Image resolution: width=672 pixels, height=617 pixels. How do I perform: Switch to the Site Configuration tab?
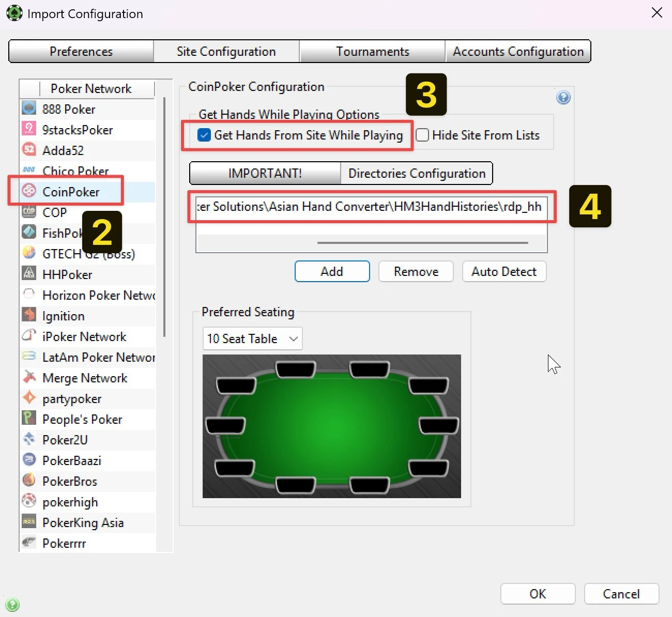pos(226,52)
